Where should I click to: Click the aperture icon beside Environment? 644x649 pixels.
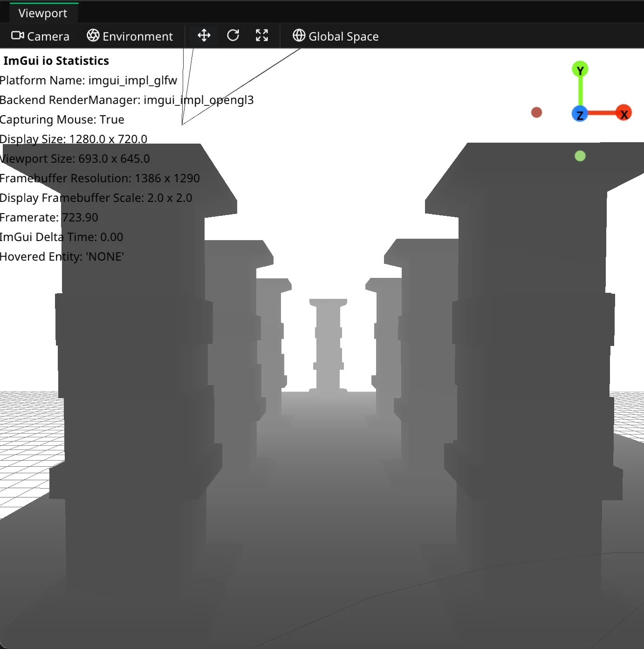point(93,35)
